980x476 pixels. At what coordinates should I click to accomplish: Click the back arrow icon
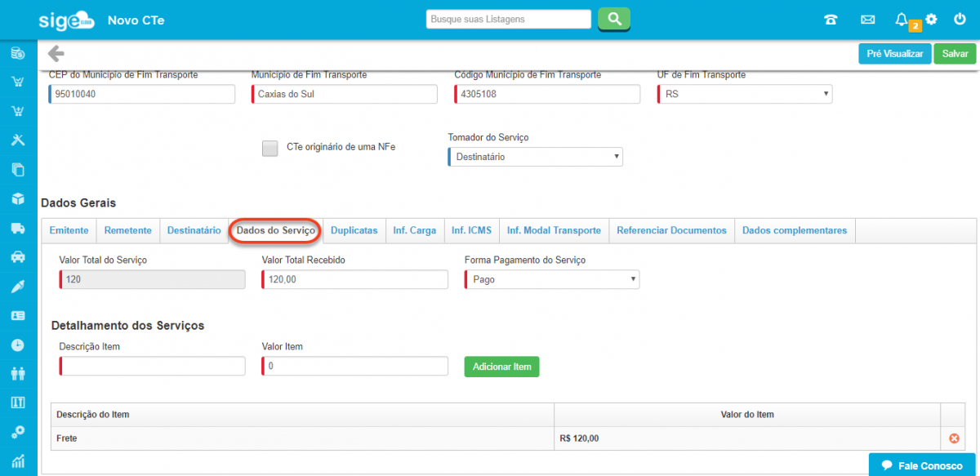click(56, 54)
